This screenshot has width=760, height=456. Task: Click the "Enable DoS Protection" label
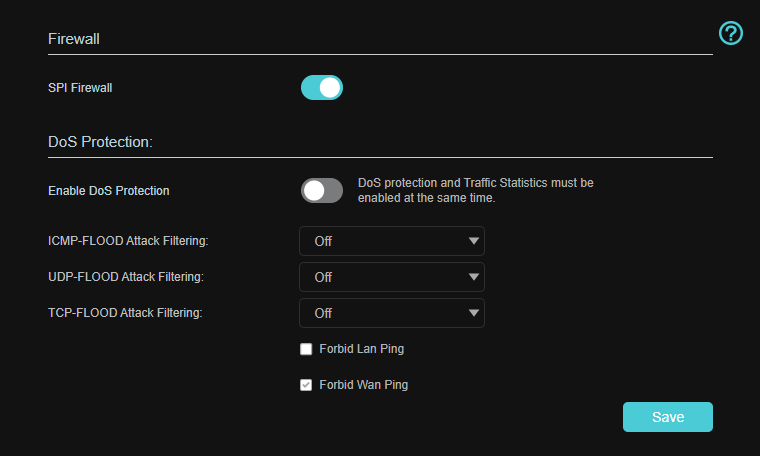(109, 190)
